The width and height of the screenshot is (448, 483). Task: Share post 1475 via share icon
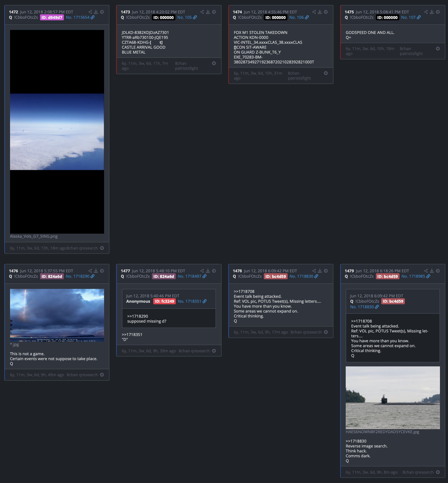pyautogui.click(x=426, y=12)
